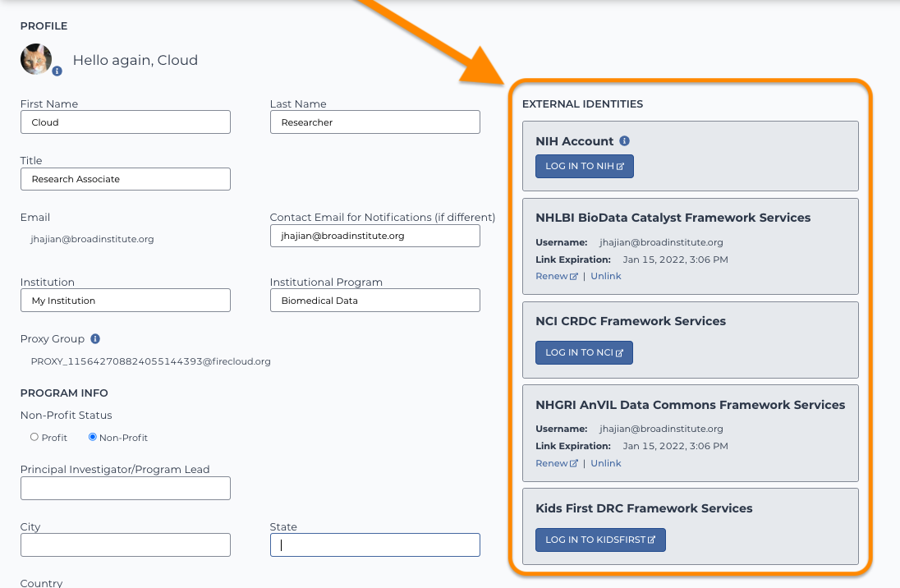
Task: Unlink NHLBI BioData Catalyst Framework Services
Action: [x=605, y=276]
